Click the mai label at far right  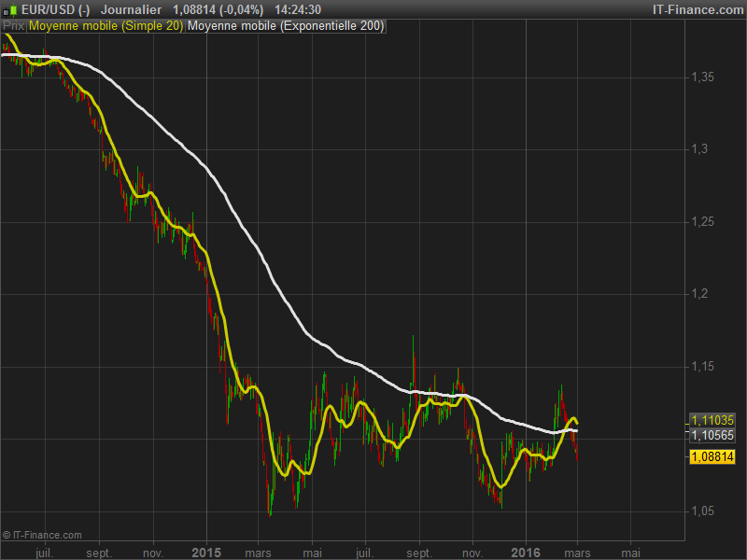pyautogui.click(x=631, y=553)
